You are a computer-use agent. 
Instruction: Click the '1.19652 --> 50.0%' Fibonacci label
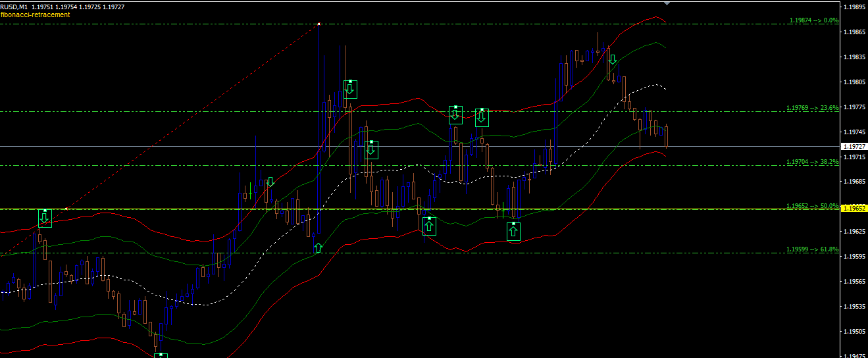tap(813, 206)
